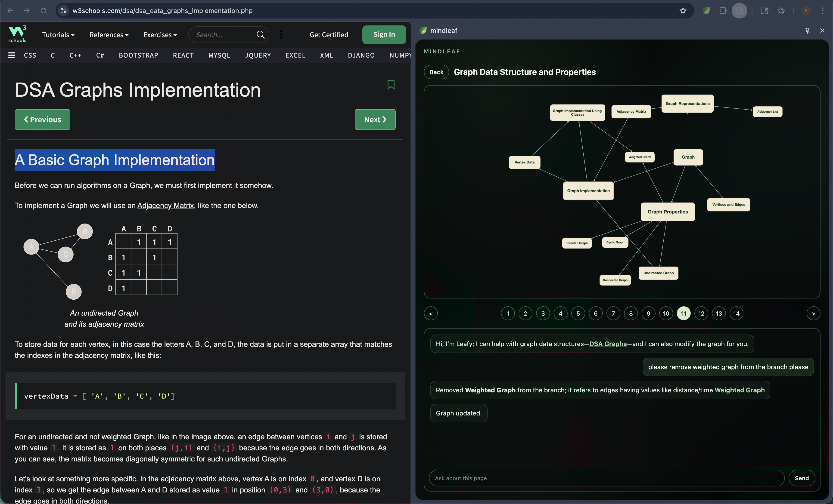Open the browser extensions puzzle icon
Viewport: 833px width, 504px height.
pyautogui.click(x=723, y=11)
